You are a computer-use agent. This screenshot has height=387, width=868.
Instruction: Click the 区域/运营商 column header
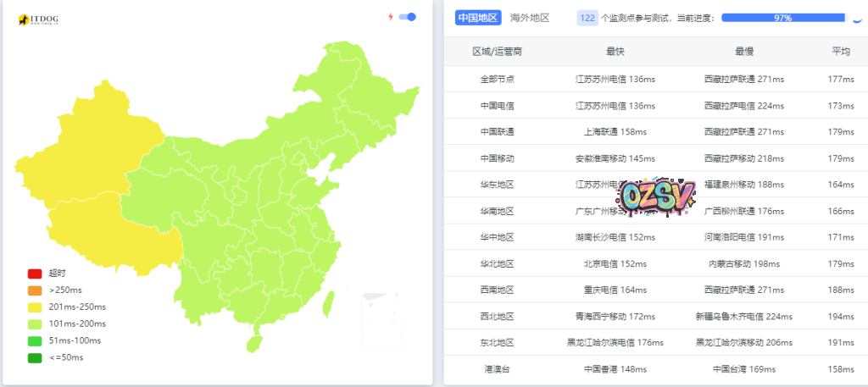[x=497, y=52]
